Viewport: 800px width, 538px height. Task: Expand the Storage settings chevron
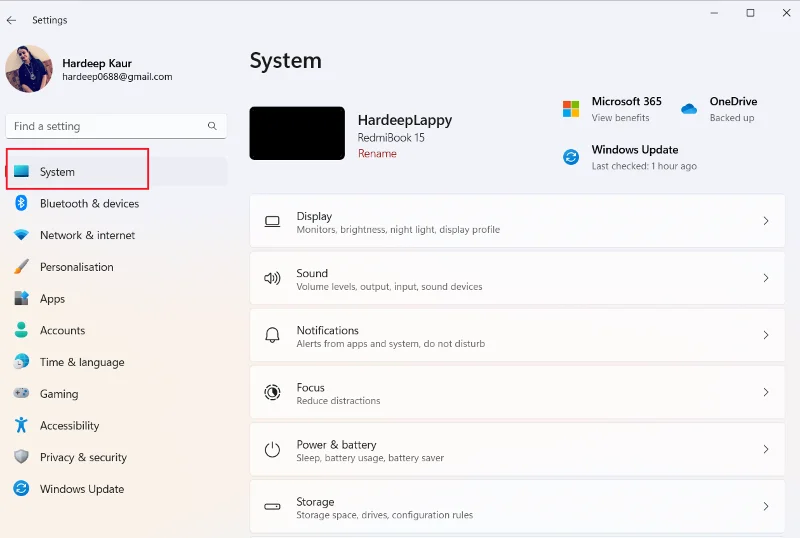coord(766,506)
